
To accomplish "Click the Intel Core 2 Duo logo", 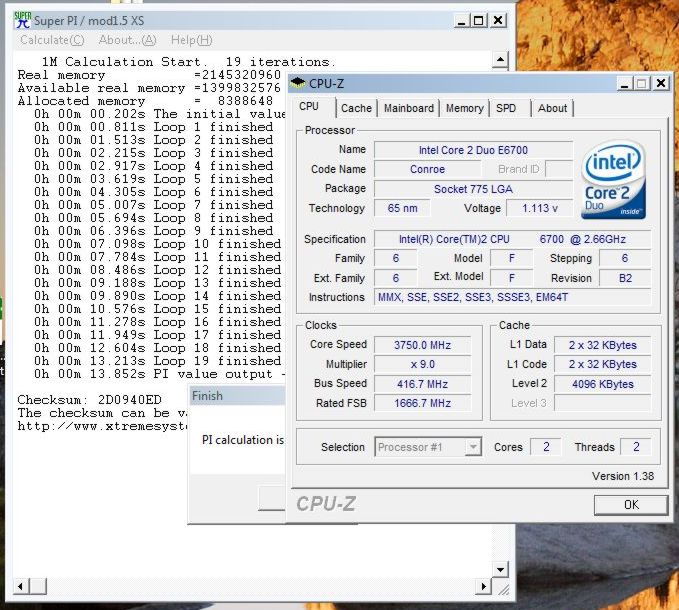I will coord(612,179).
